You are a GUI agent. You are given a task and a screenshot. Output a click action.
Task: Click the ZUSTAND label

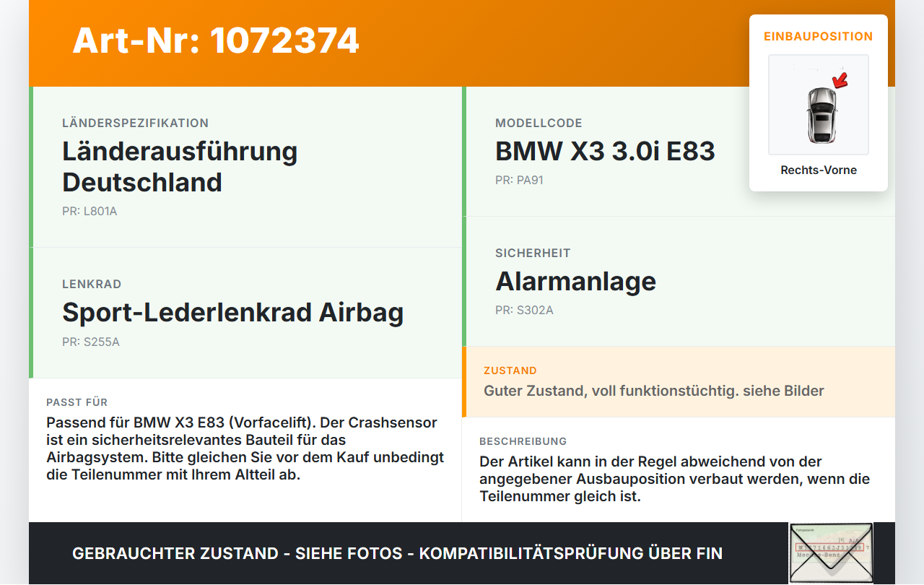[x=510, y=370]
